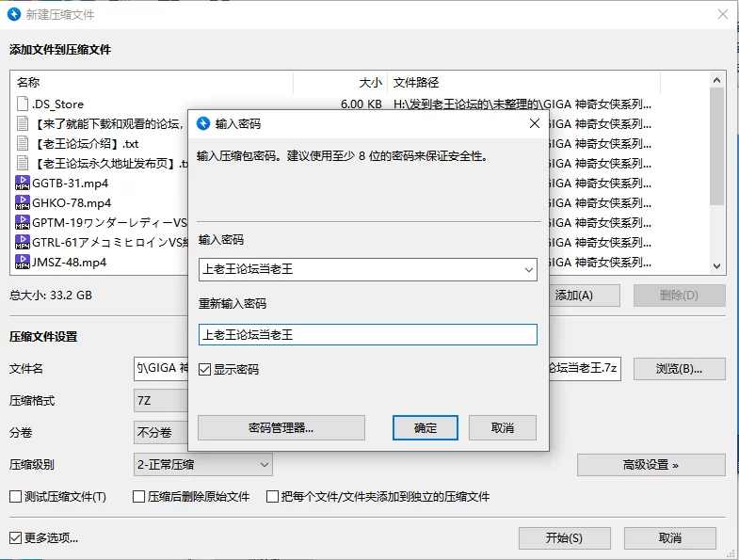Select the GGTB-31.mp4 file name

click(x=71, y=183)
